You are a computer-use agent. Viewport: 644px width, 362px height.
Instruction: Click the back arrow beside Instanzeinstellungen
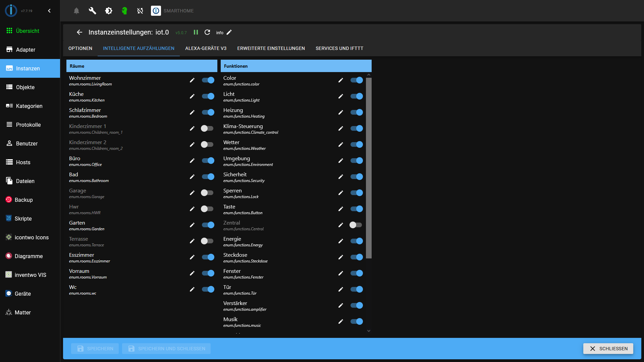pos(79,32)
